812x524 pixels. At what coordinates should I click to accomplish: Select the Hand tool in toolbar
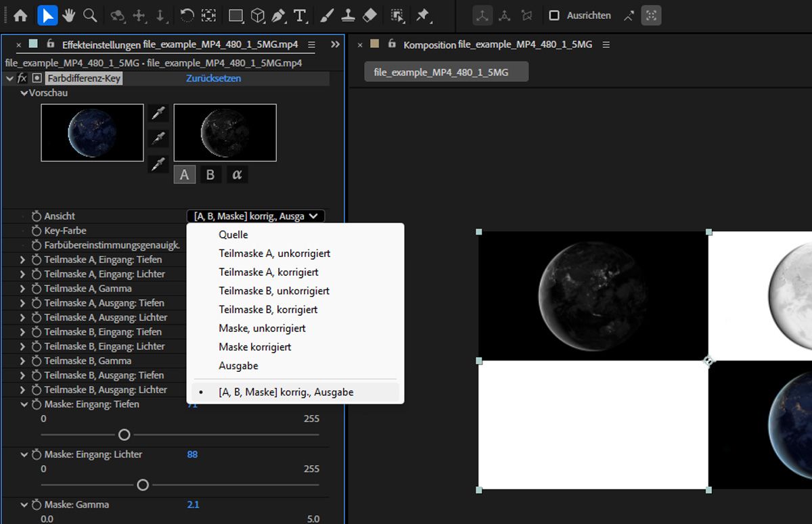(68, 15)
